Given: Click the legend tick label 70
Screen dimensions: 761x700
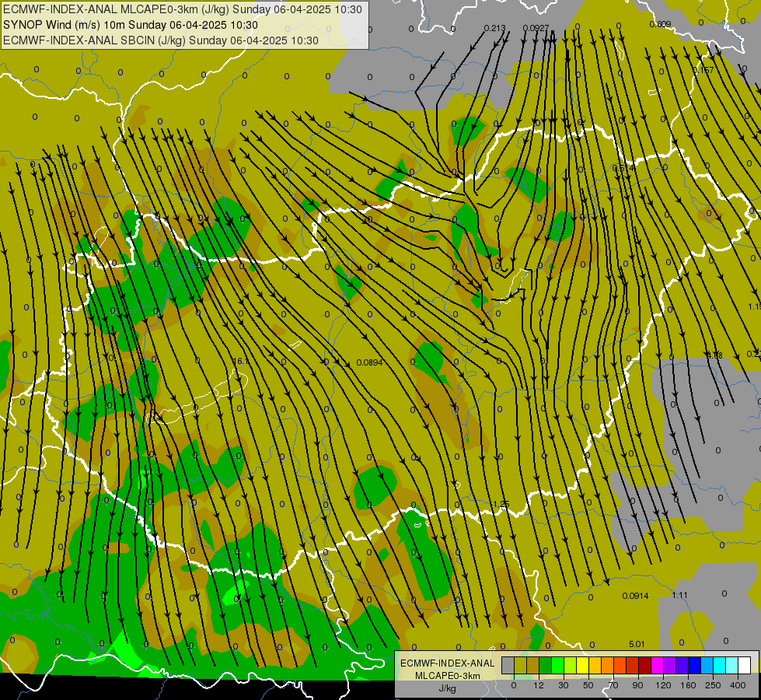Looking at the screenshot, I should 613,685.
